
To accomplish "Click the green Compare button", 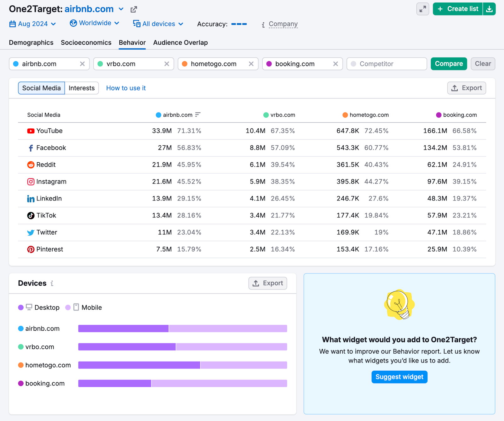I will (x=449, y=64).
